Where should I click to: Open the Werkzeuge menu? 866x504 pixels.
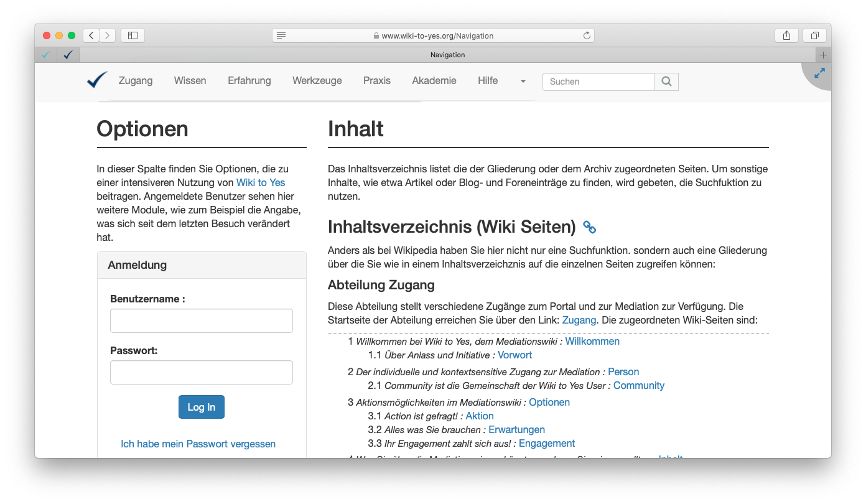[x=317, y=81]
